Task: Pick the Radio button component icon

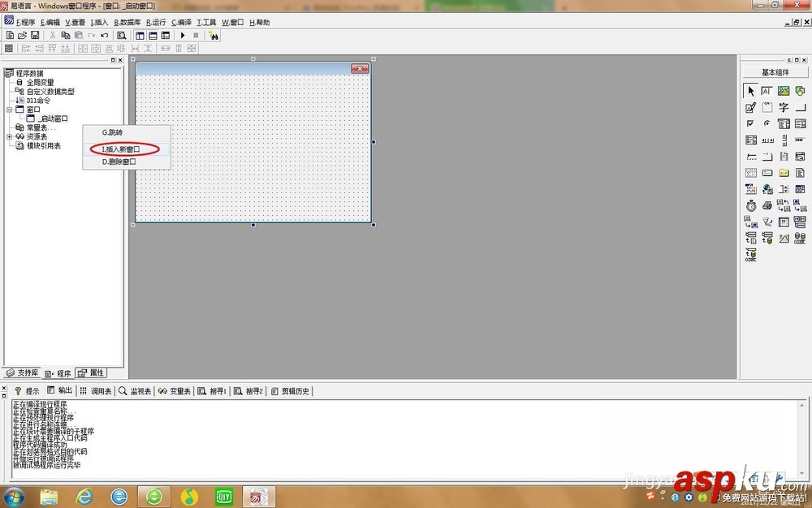Action: coord(767,123)
